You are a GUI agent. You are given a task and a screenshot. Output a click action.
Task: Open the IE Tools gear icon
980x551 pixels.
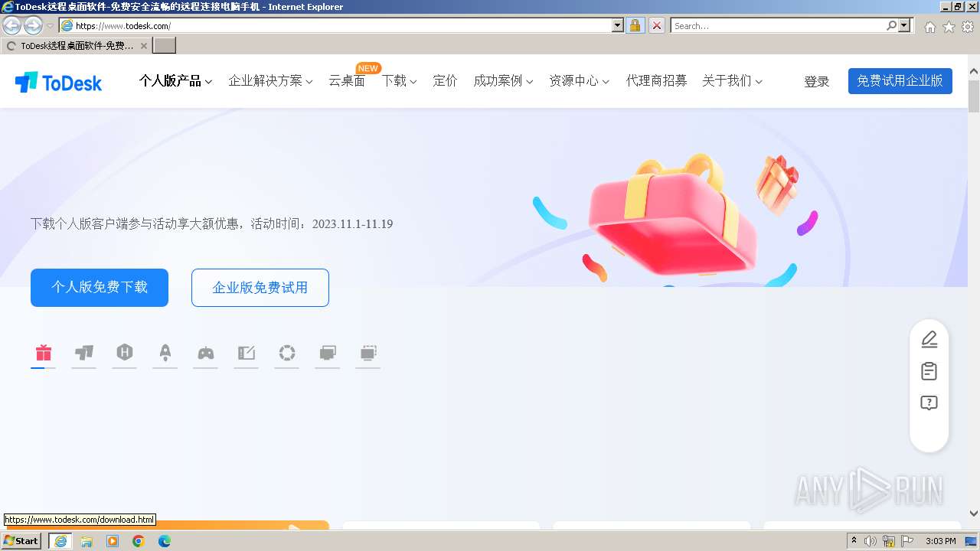968,27
